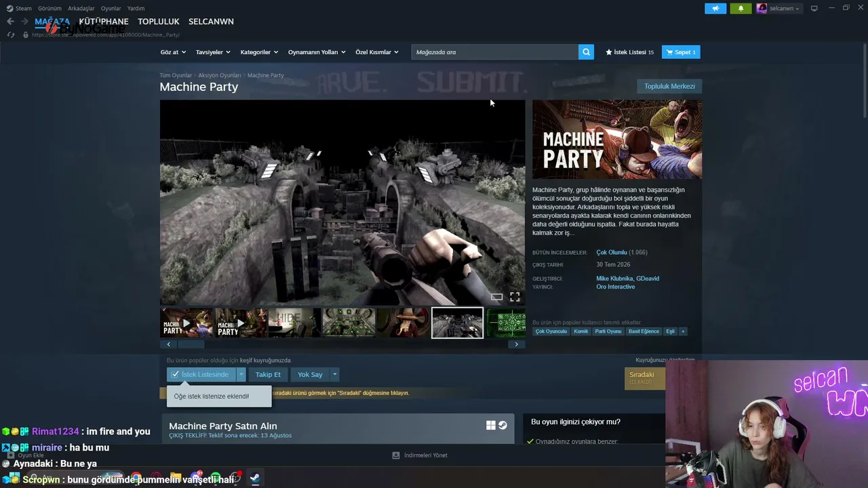Click the selcanwn profile avatar
Screen dimensions: 868x488
[x=762, y=8]
